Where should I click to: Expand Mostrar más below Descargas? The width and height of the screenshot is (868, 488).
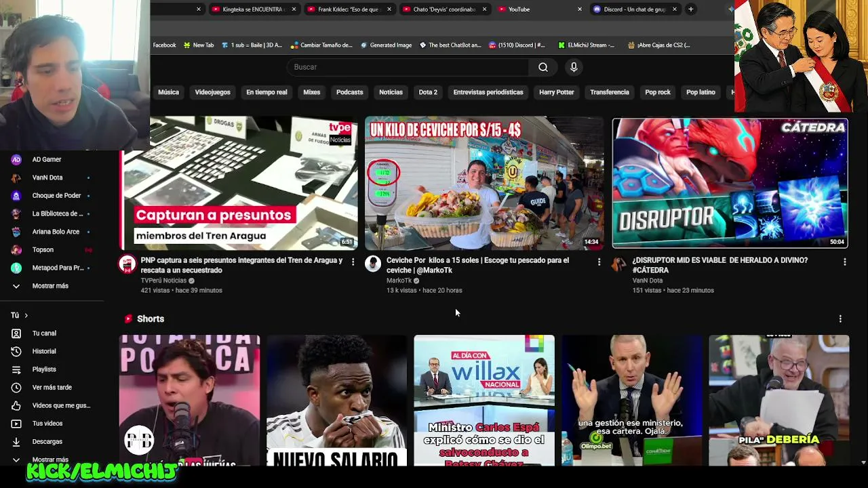pos(50,460)
